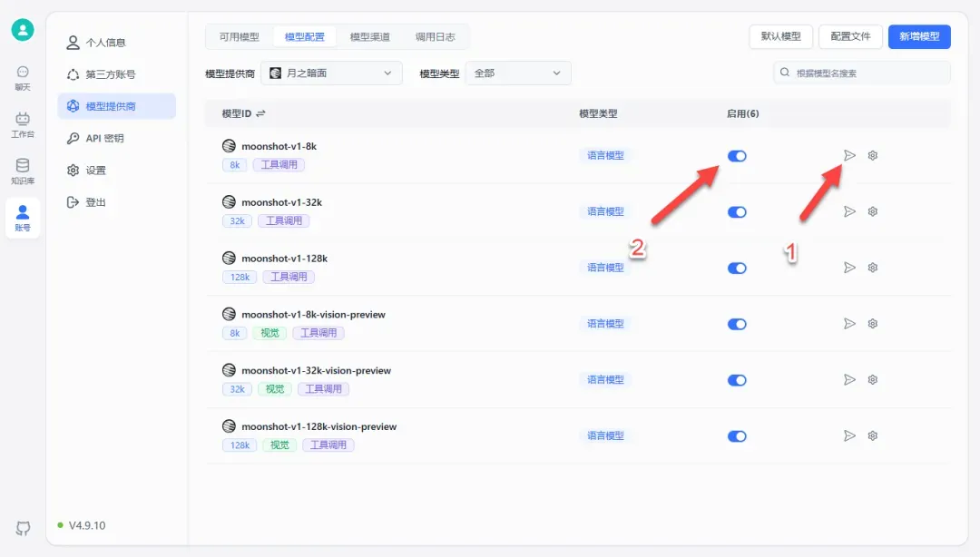Image resolution: width=980 pixels, height=557 pixels.
Task: Click the moonshot-v1-8k model logo
Action: [x=229, y=146]
